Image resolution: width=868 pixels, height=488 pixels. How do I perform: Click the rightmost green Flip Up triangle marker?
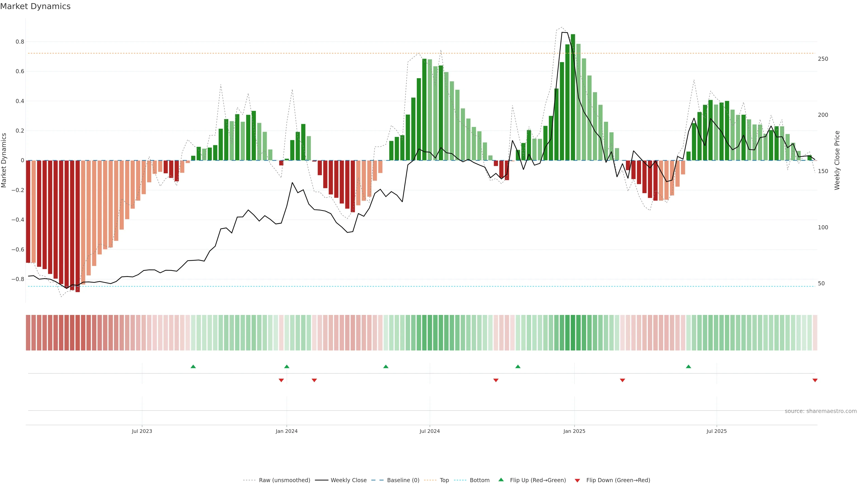tap(688, 366)
